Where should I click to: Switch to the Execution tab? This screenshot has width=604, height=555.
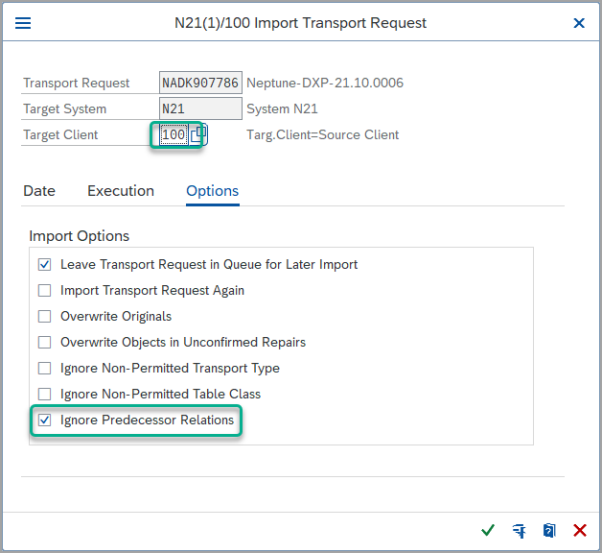coord(121,191)
